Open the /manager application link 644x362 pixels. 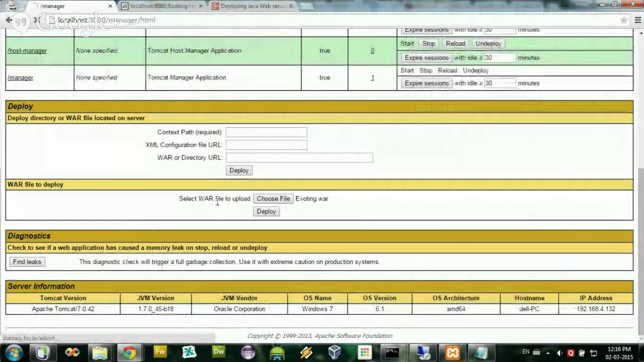click(20, 77)
